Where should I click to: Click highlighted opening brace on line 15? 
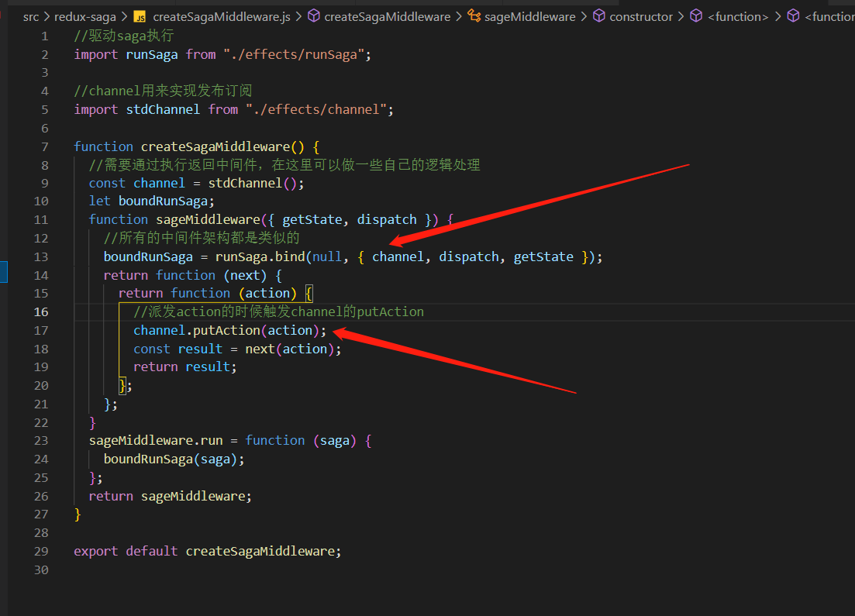pos(309,294)
